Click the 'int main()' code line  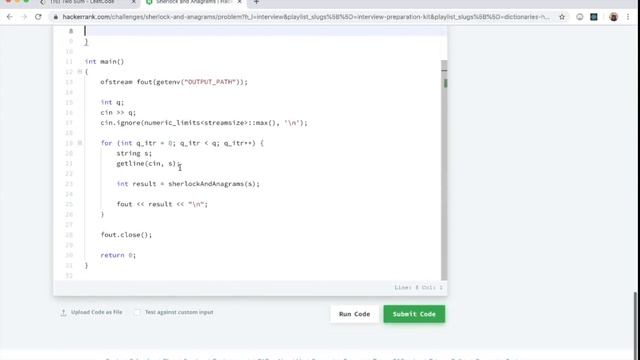point(104,62)
